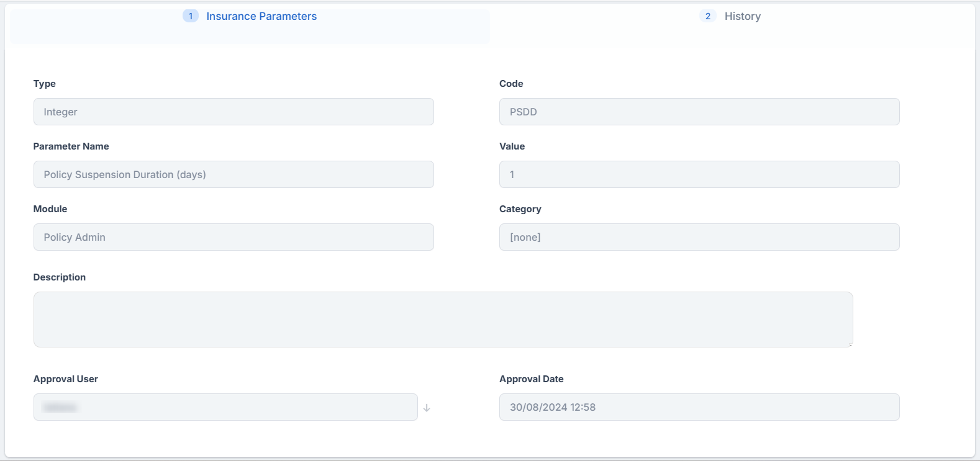Focus the Value field containing 1
The width and height of the screenshot is (980, 461).
(699, 174)
